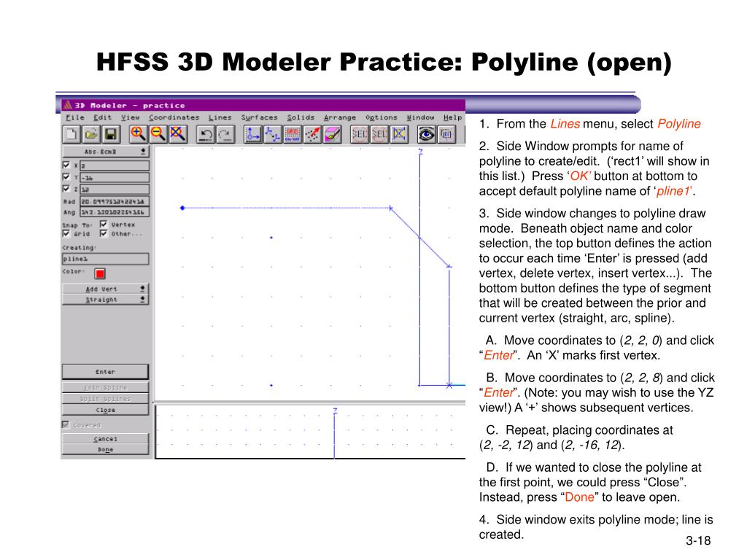Click the second SEL selection icon
The width and height of the screenshot is (747, 560).
point(379,134)
